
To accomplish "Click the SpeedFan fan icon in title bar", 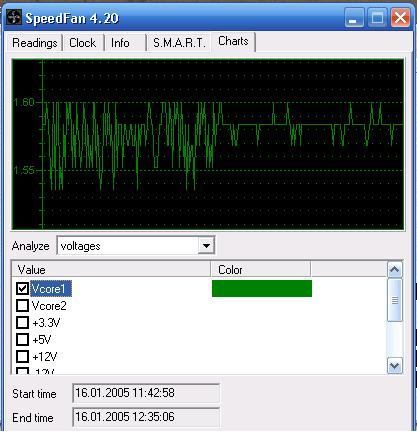I will [14, 17].
